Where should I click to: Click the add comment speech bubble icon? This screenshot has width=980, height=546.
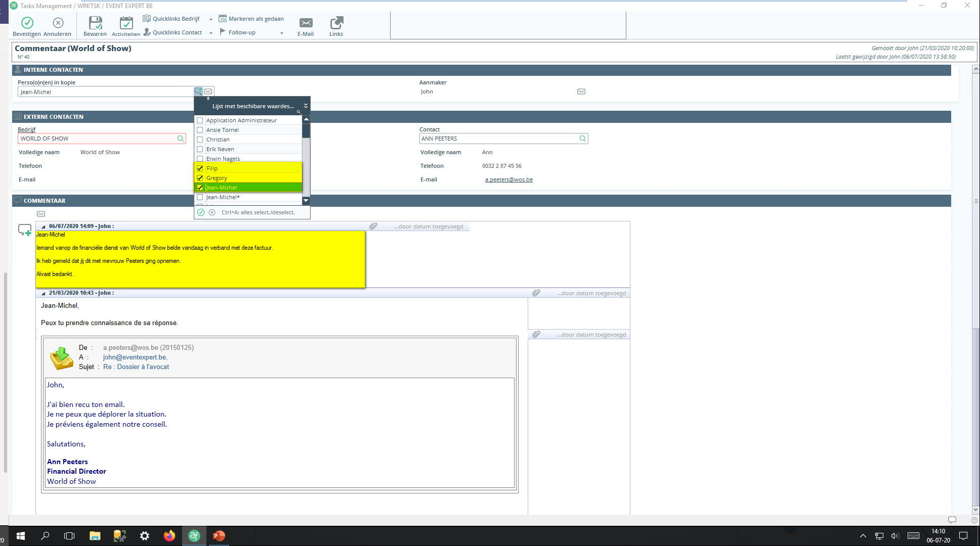(x=25, y=230)
